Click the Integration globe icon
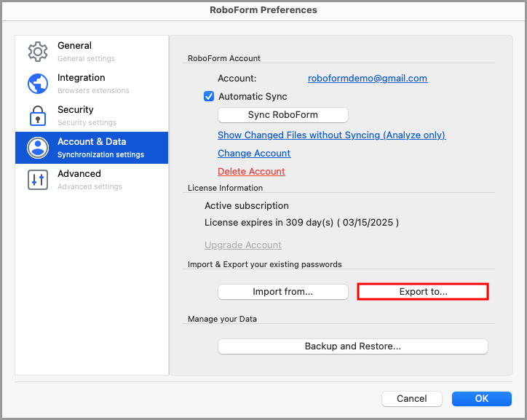The image size is (527, 420). pyautogui.click(x=38, y=84)
